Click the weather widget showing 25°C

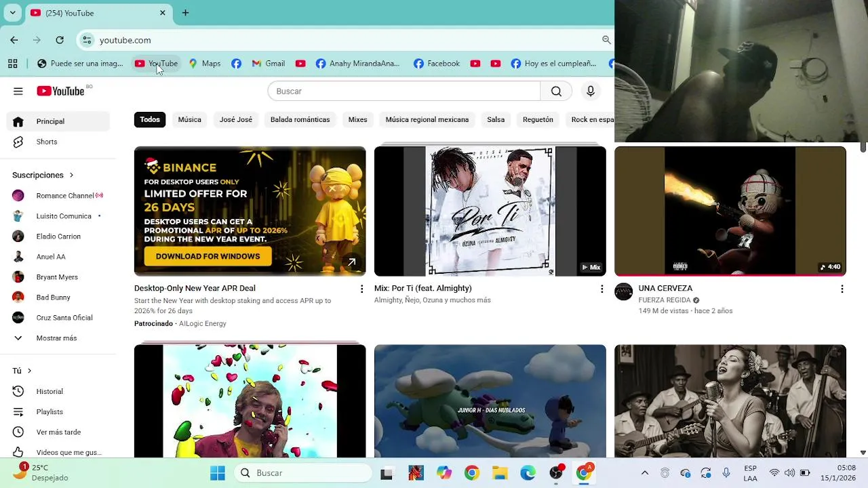tap(41, 472)
